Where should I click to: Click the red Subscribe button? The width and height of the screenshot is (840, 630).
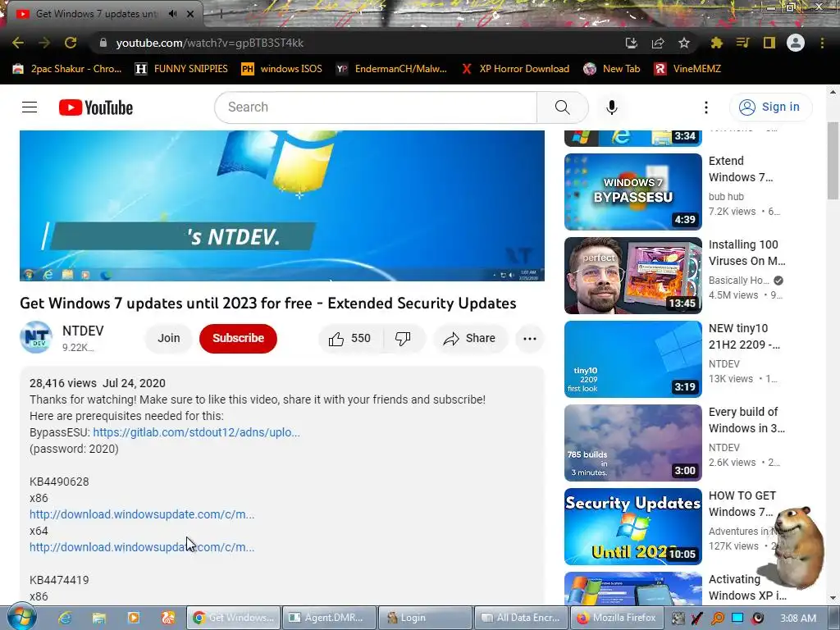tap(239, 338)
